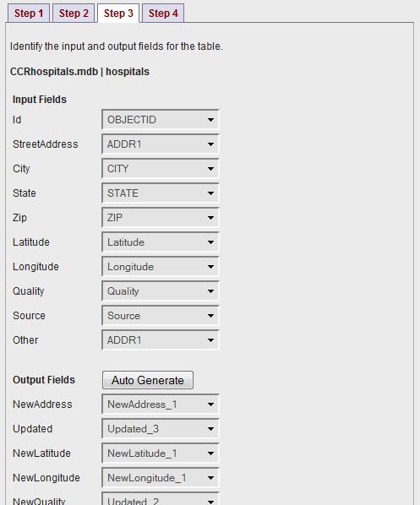The height and width of the screenshot is (505, 420).
Task: Go to the Step 4 tab
Action: tap(163, 14)
